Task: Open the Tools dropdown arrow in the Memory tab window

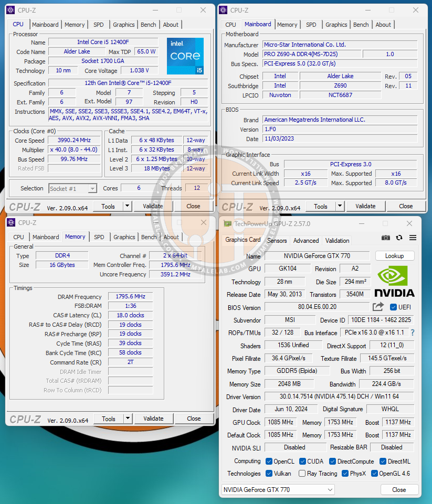Action: point(128,419)
